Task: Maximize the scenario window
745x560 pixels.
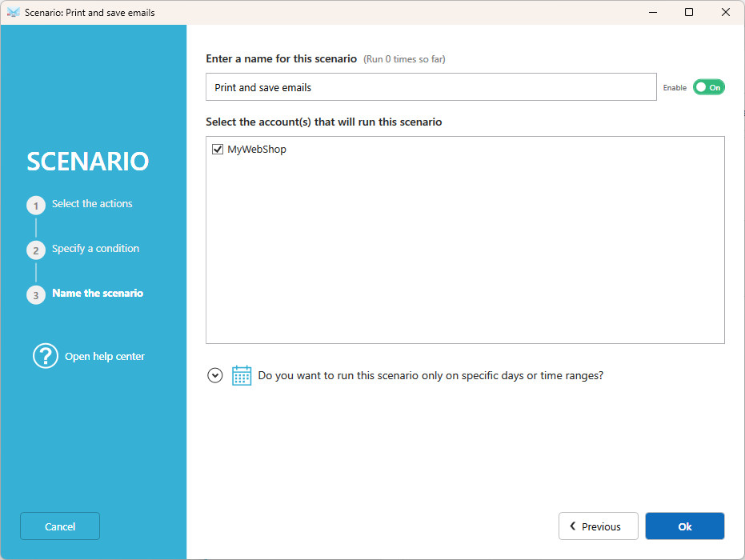Action: click(x=689, y=12)
